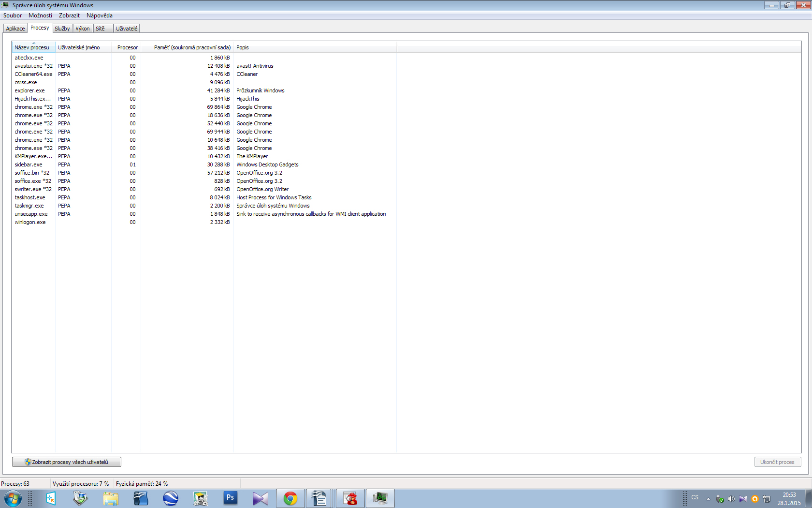This screenshot has width=812, height=508.
Task: Click the Task Manager title bar icon
Action: point(5,5)
